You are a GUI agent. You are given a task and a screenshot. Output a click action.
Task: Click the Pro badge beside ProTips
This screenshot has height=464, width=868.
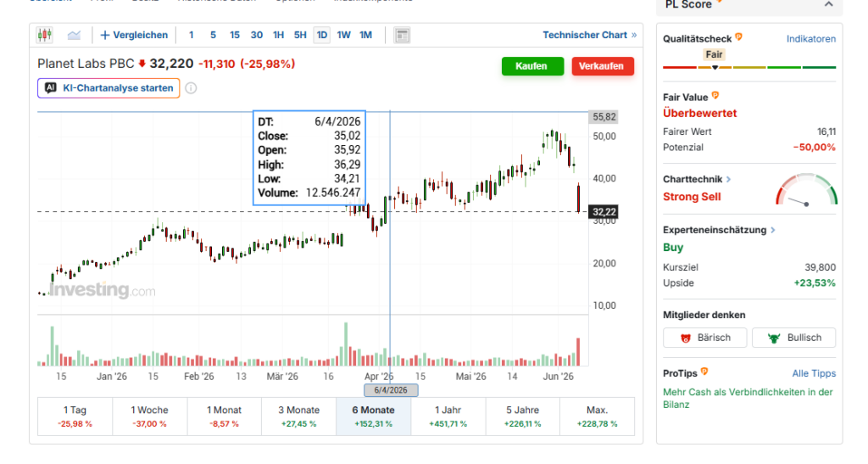704,372
